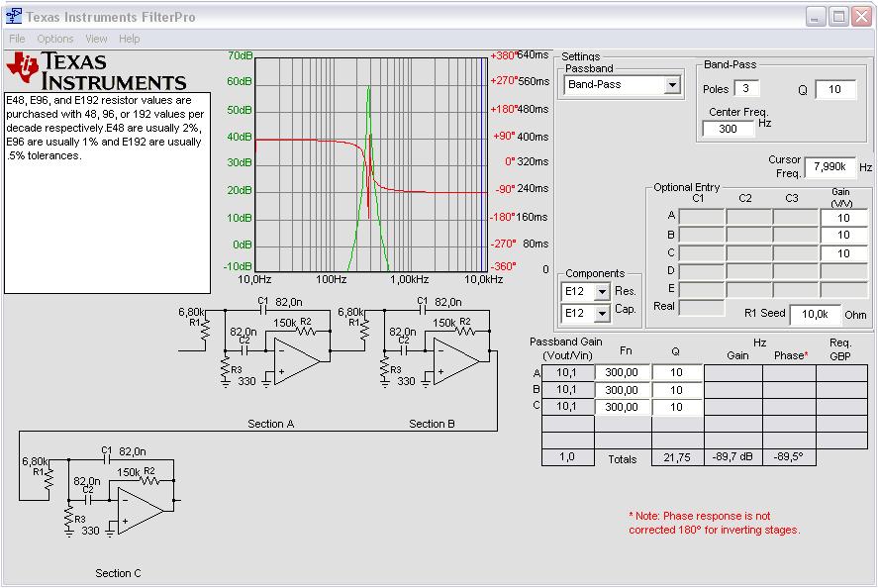Click Fn 300,00 cell for section B
This screenshot has height=588, width=878.
[623, 390]
